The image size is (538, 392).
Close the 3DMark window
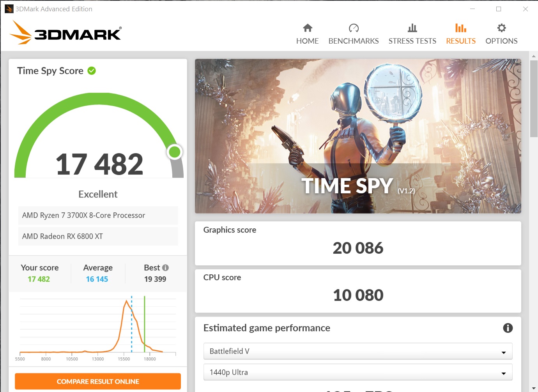526,9
